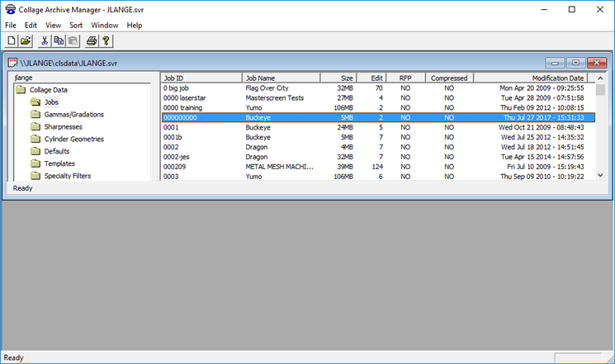615x364 pixels.
Task: Open the File menu
Action: [x=11, y=26]
